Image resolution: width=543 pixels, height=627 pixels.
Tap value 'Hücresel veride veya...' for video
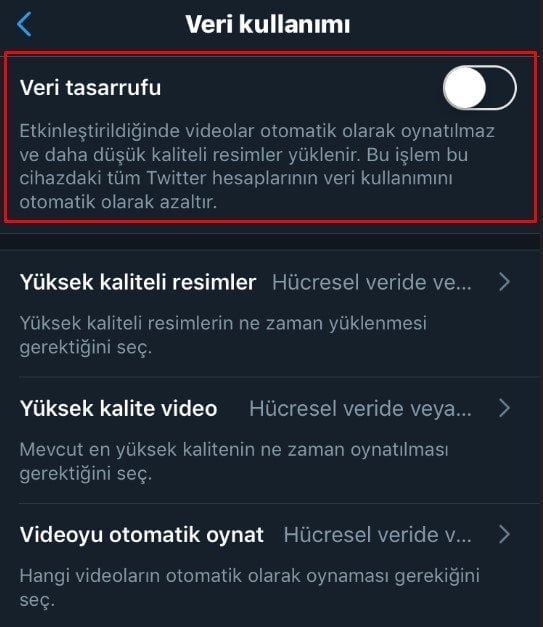pos(360,409)
